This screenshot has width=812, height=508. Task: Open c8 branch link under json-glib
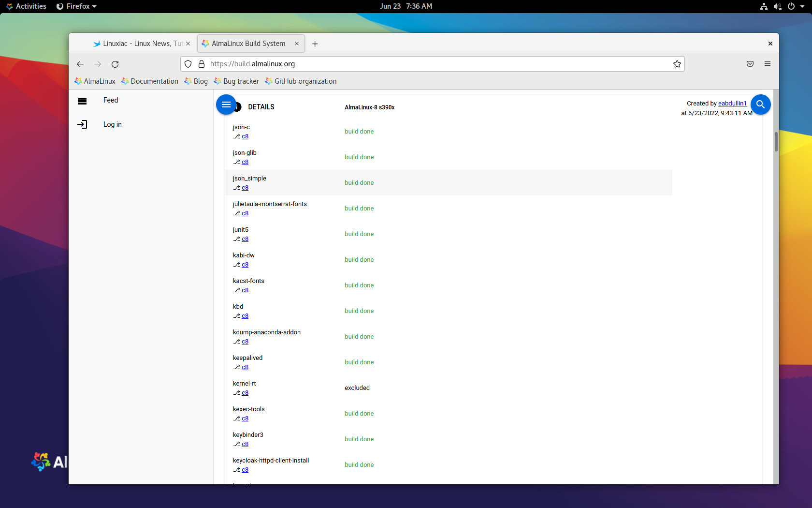[x=245, y=162]
